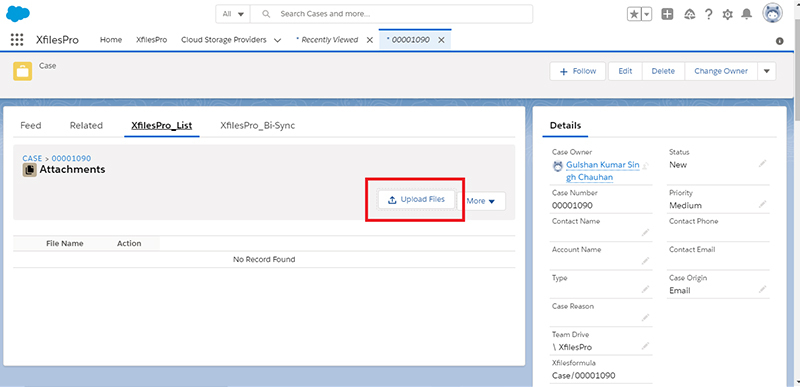This screenshot has height=387, width=800.
Task: Edit the Status field pencil icon
Action: pos(762,163)
